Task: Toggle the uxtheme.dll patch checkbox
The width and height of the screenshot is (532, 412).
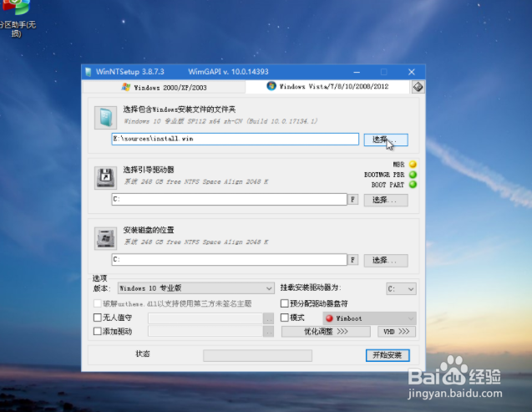Action: (98, 303)
